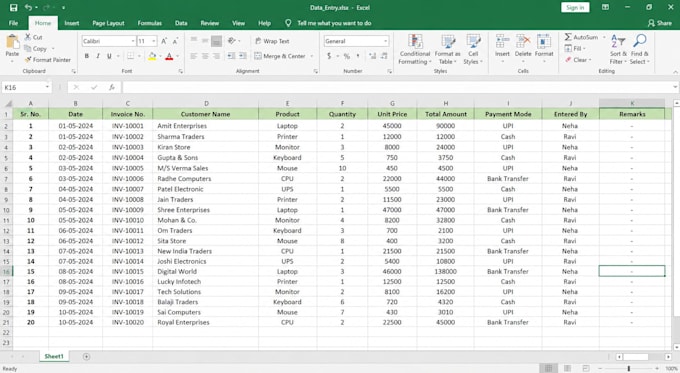Open the Clear dropdown
Image resolution: width=680 pixels, height=373 pixels.
click(578, 60)
